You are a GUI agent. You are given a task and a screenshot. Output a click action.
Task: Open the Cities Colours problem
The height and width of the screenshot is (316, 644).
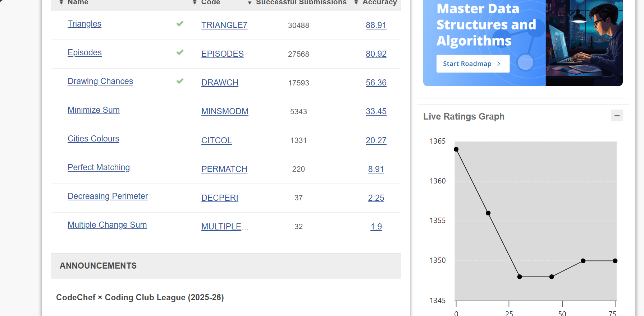pyautogui.click(x=93, y=139)
